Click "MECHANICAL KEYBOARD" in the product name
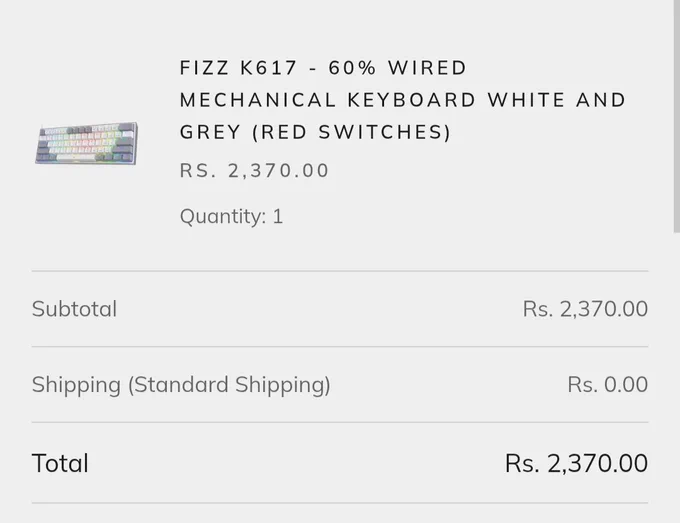 pyautogui.click(x=327, y=100)
